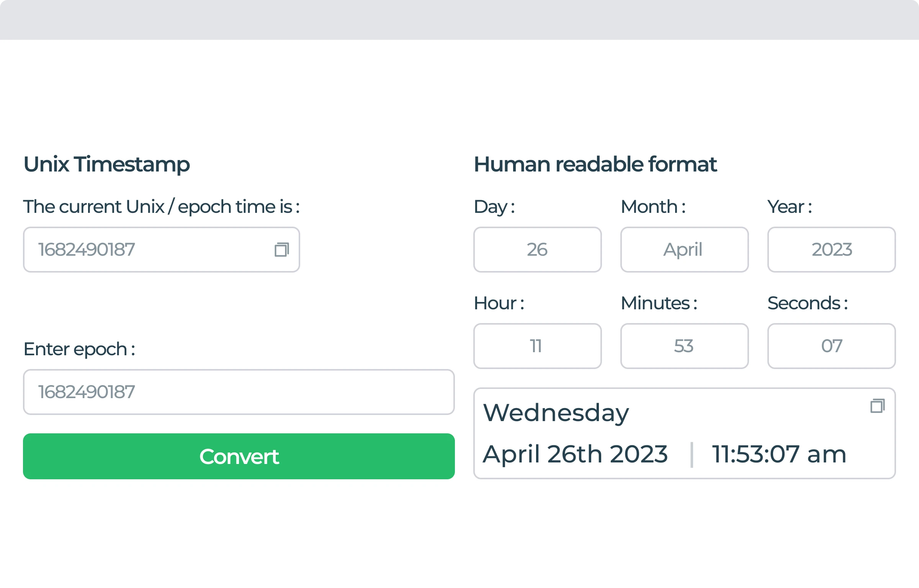Click the copy icon in the Wednesday result box

[878, 406]
